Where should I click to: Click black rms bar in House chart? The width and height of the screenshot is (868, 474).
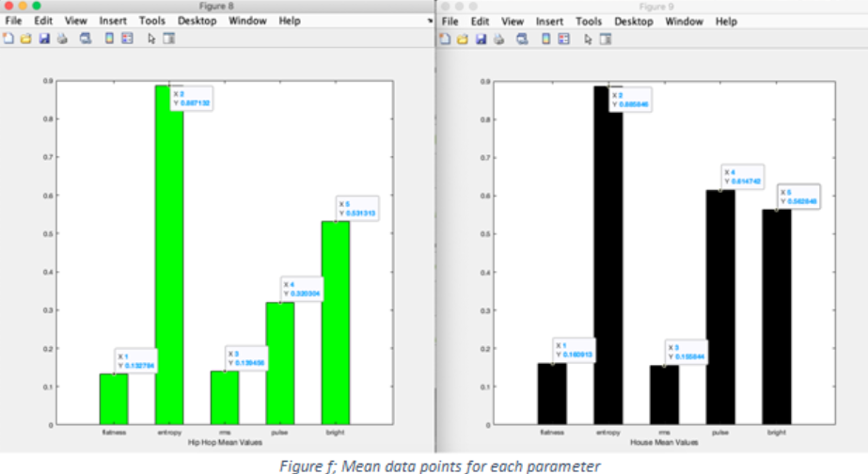[664, 395]
